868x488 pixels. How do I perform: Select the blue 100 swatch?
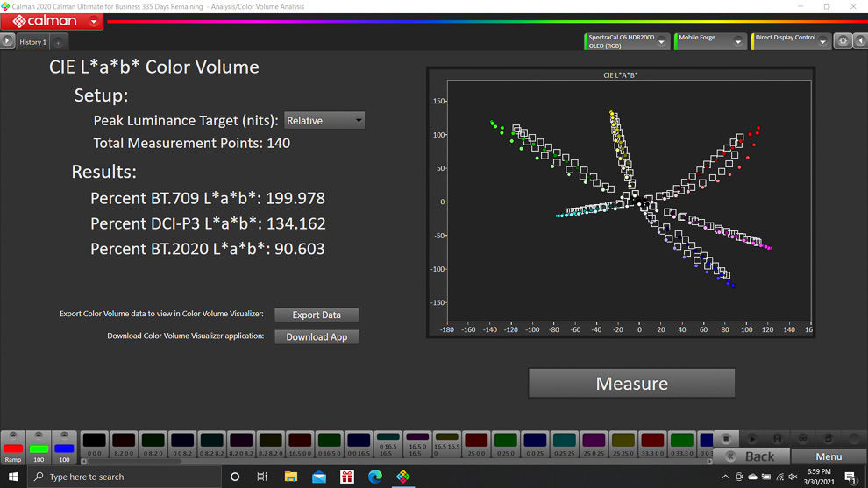[64, 449]
